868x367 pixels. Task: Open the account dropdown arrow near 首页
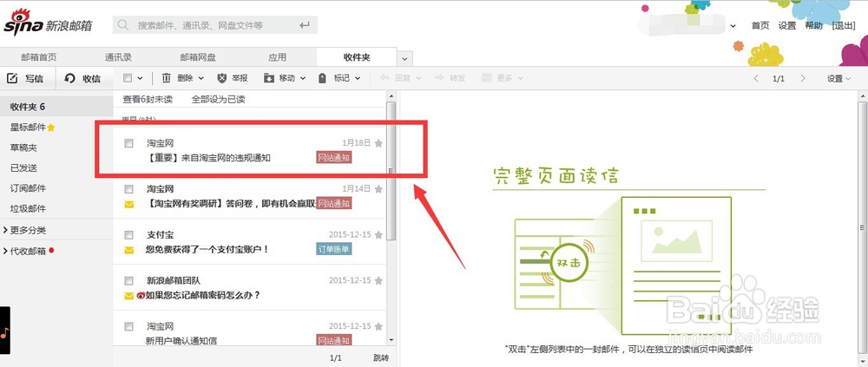(x=733, y=25)
